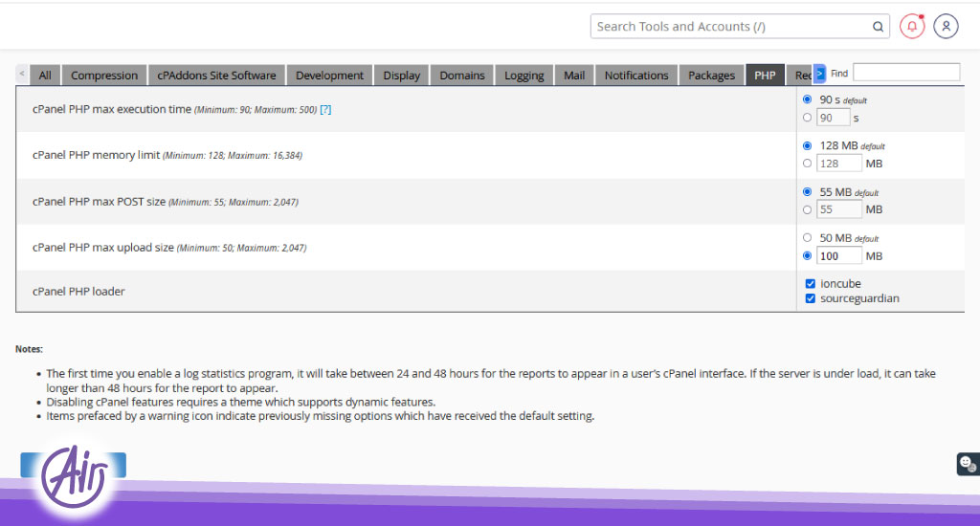Click the cPanel PHP max POST size label
Screen dimensions: 980x526
[x=99, y=201]
